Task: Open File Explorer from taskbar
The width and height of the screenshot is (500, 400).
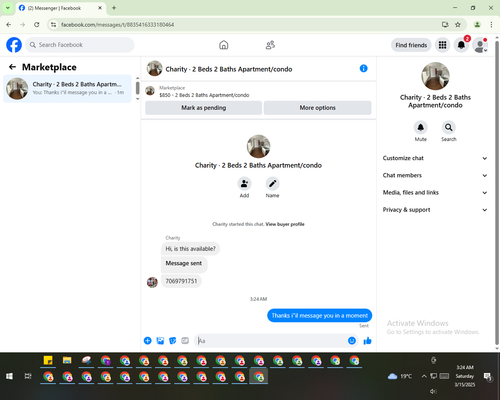Action: tap(67, 360)
